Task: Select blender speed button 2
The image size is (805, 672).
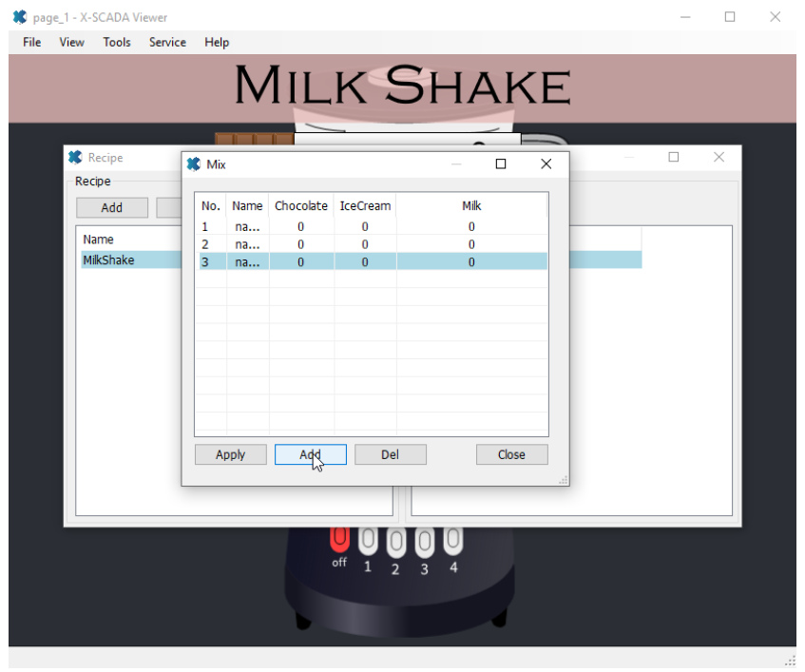Action: (395, 543)
